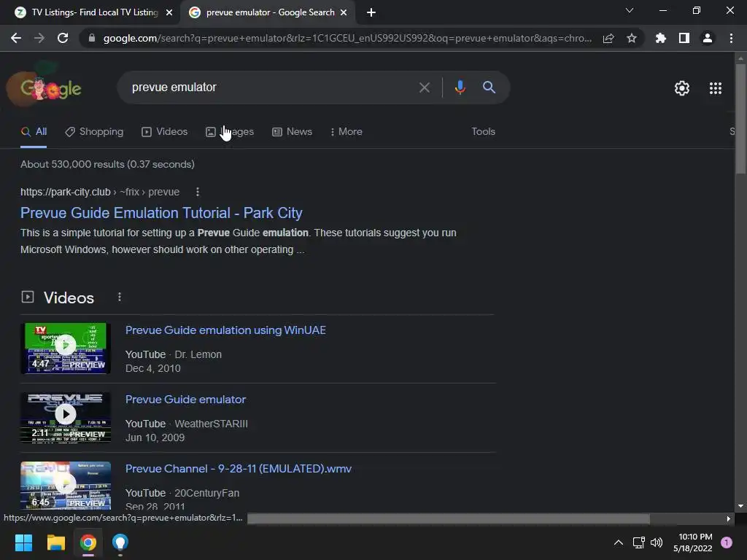Switch to the Shopping results tab
Image resolution: width=747 pixels, height=560 pixels.
click(94, 132)
